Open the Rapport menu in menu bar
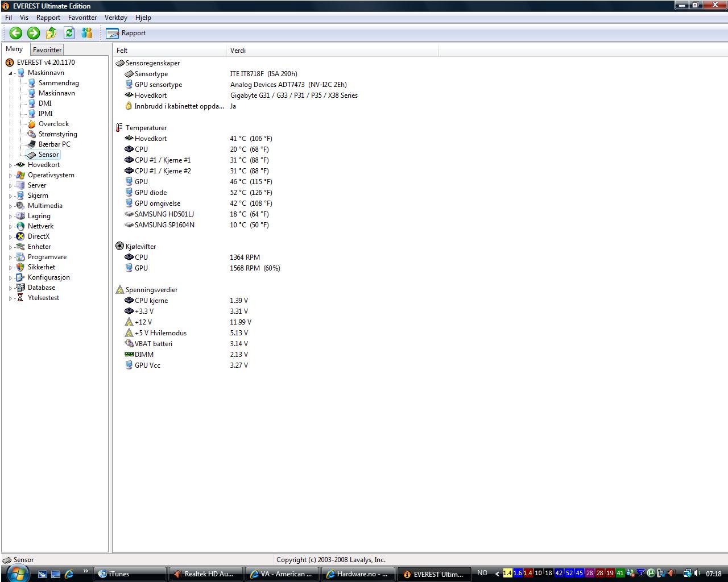The height and width of the screenshot is (582, 728). click(x=48, y=18)
